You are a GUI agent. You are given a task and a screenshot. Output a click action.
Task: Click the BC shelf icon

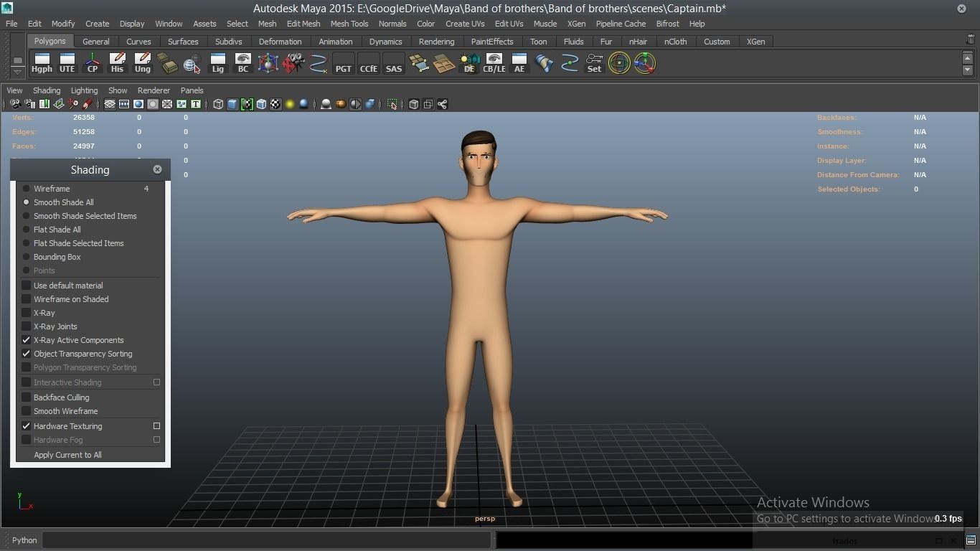242,63
